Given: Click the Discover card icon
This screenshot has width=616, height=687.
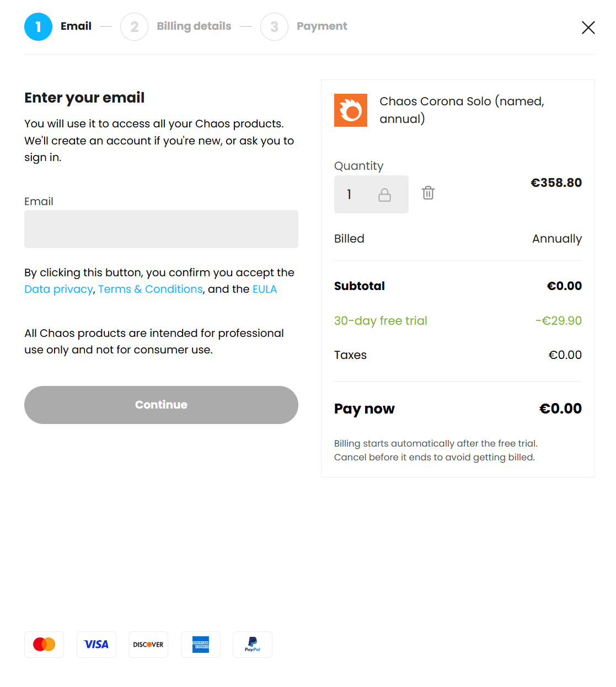Looking at the screenshot, I should point(148,645).
